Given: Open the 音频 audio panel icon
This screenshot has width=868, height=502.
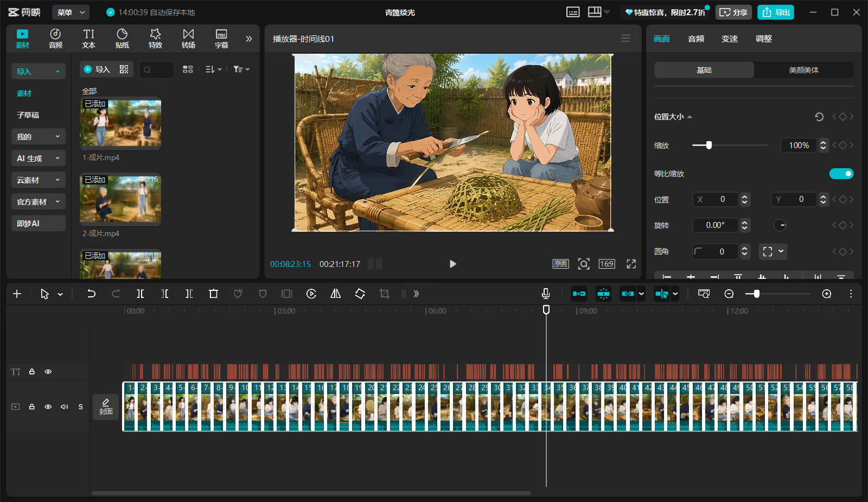Looking at the screenshot, I should coord(55,39).
